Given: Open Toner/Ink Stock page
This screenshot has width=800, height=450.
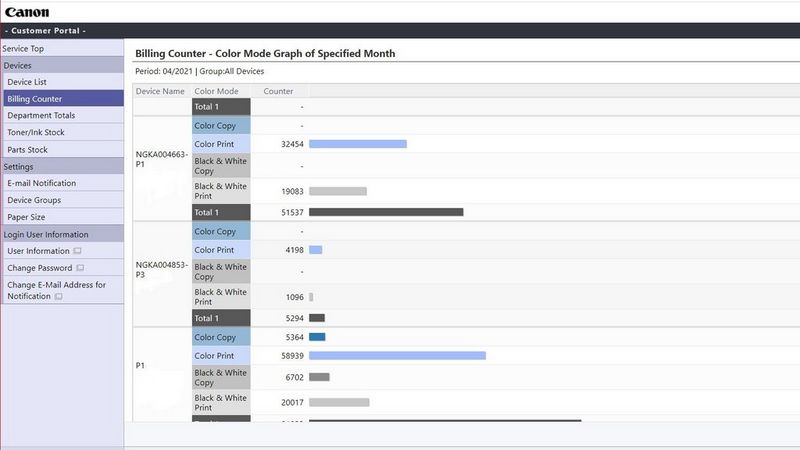Looking at the screenshot, I should click(36, 133).
